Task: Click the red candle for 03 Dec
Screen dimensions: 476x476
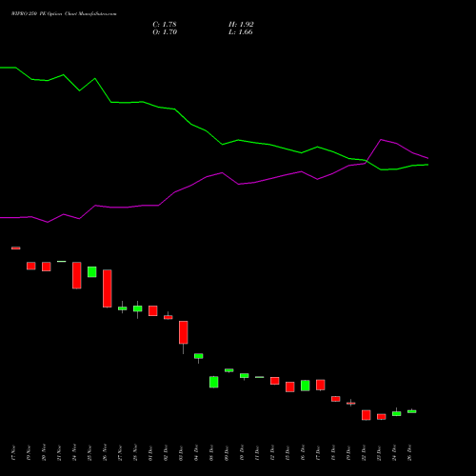Action: (x=184, y=332)
